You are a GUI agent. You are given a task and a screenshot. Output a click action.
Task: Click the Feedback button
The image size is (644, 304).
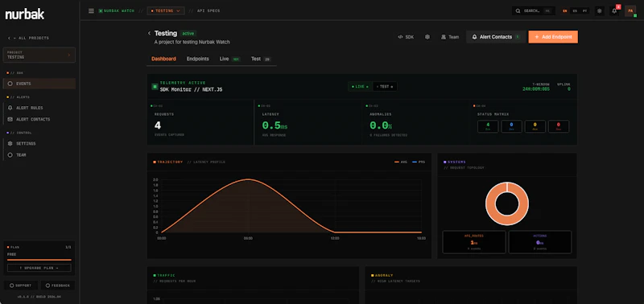click(57, 286)
